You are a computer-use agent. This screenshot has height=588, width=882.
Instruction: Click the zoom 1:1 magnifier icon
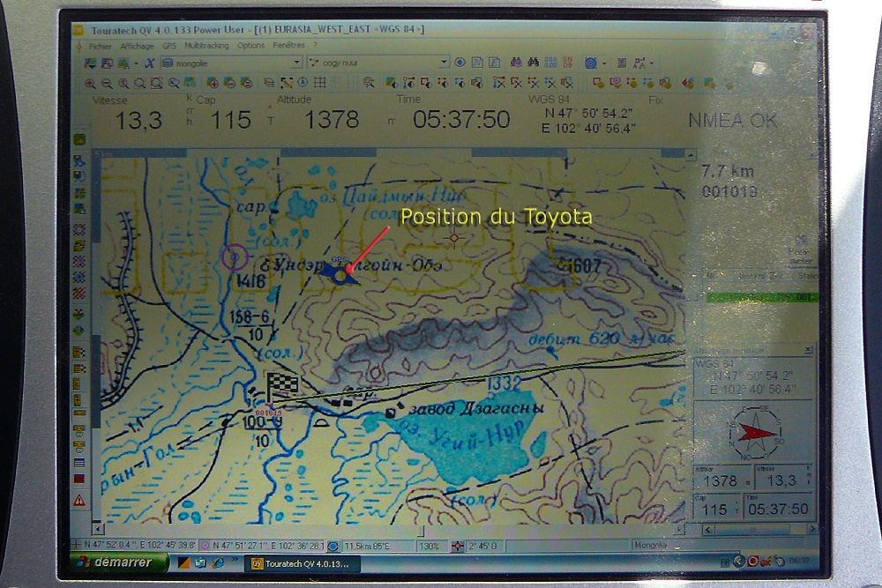(x=123, y=84)
